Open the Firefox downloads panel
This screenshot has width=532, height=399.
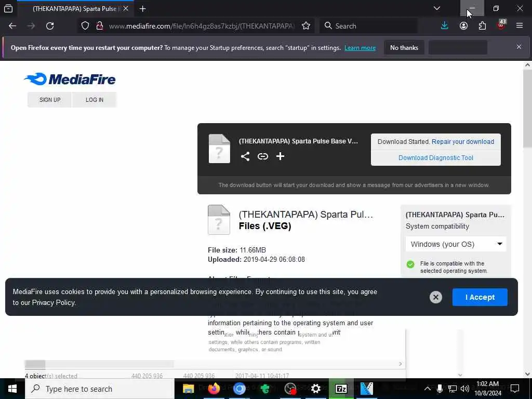pyautogui.click(x=445, y=26)
